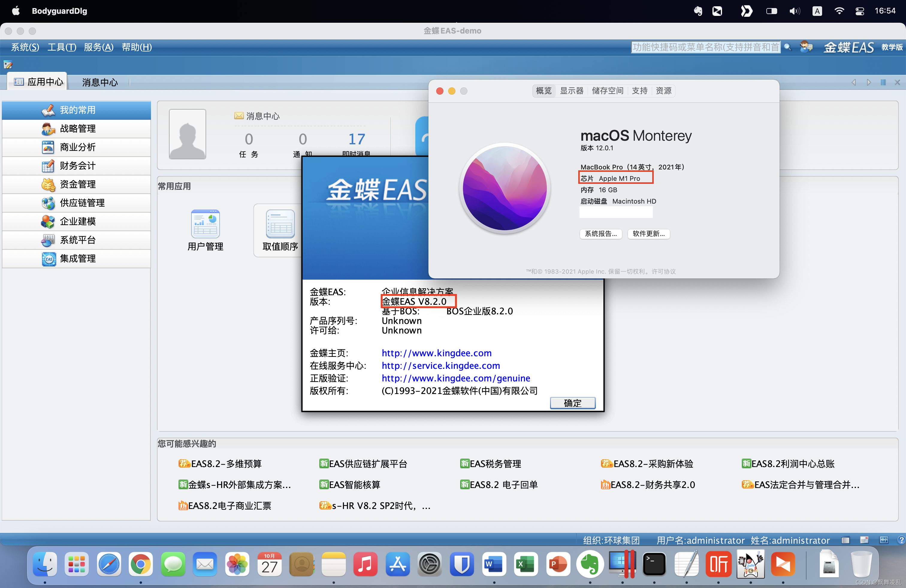Select 储存空间 tab in About This Mac

[607, 91]
